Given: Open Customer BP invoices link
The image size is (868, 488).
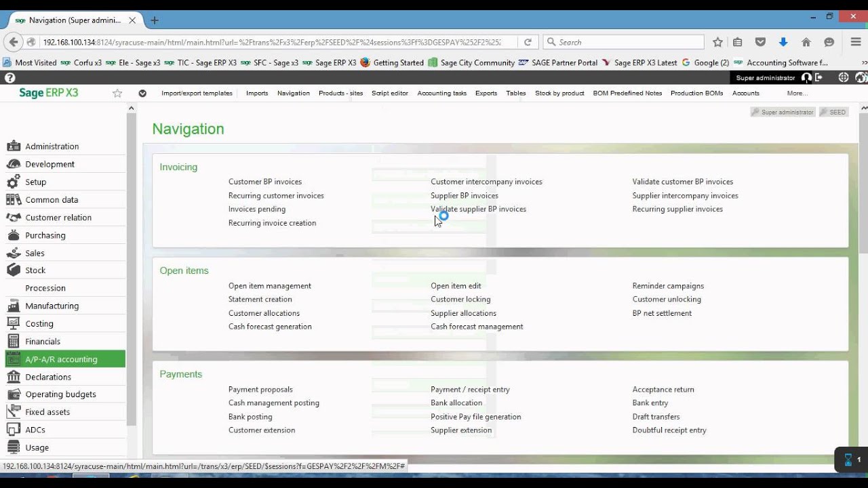Looking at the screenshot, I should point(265,182).
